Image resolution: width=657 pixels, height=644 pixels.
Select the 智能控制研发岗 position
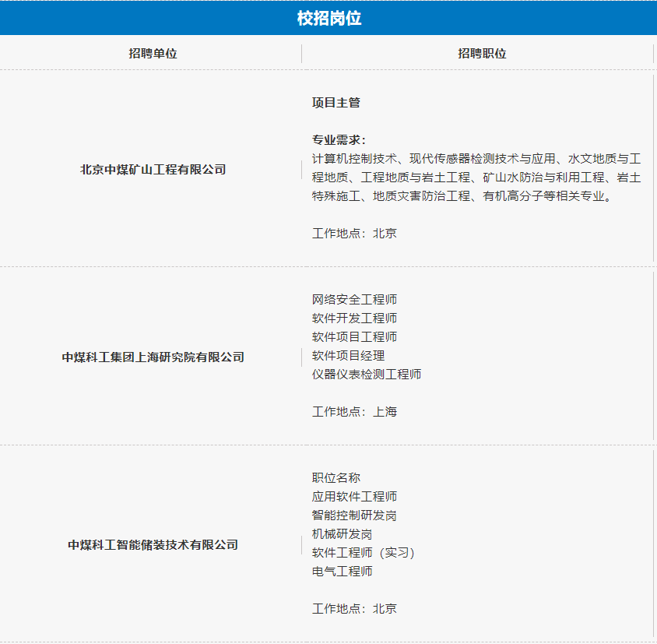354,516
